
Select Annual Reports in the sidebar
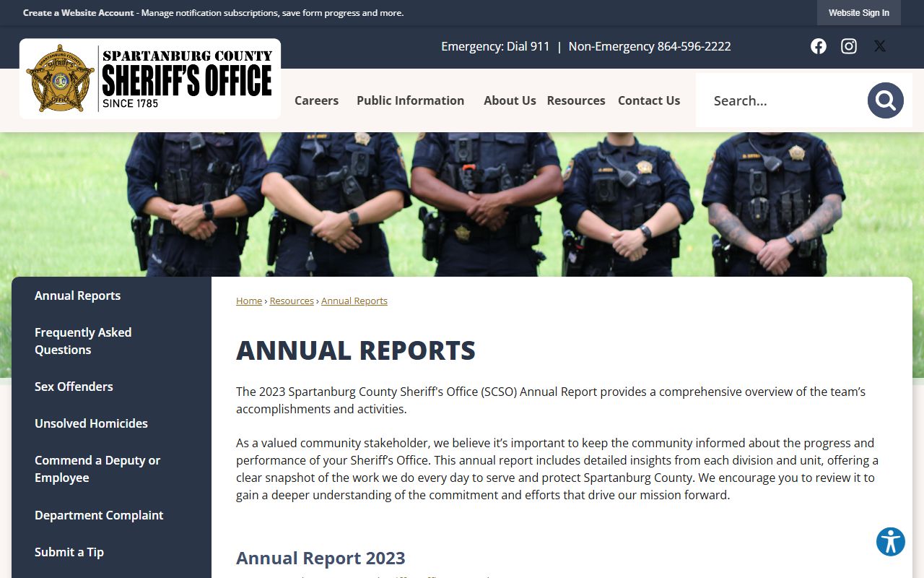[x=77, y=296]
